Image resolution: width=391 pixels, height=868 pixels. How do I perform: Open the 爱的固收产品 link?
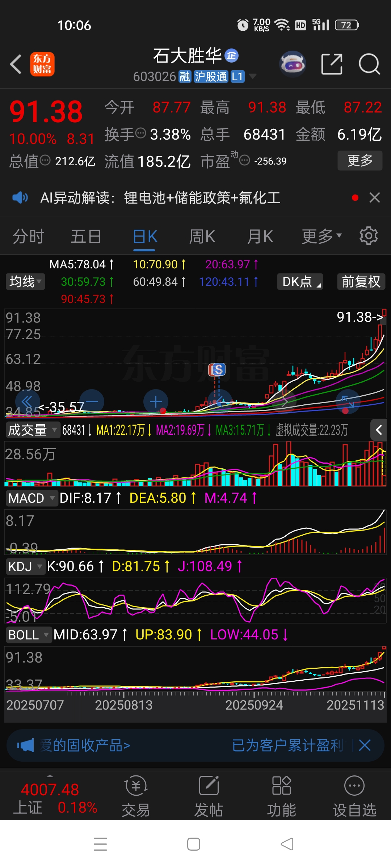pos(85,745)
